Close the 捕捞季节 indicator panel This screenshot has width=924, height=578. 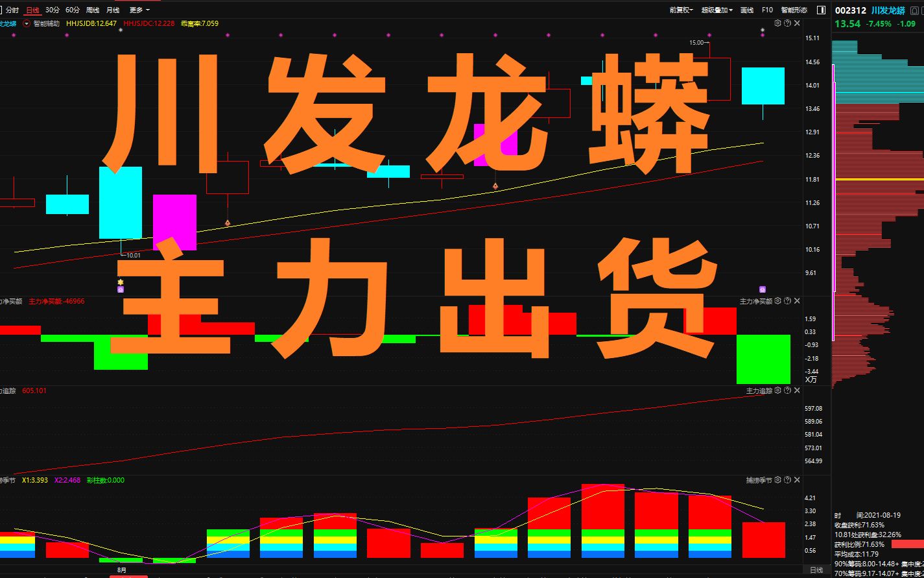(x=797, y=480)
